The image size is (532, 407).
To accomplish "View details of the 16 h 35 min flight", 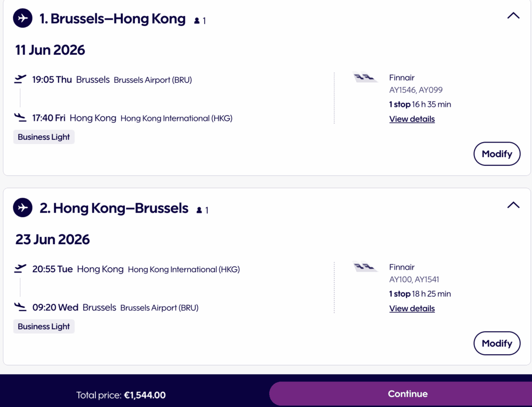I will [x=412, y=119].
